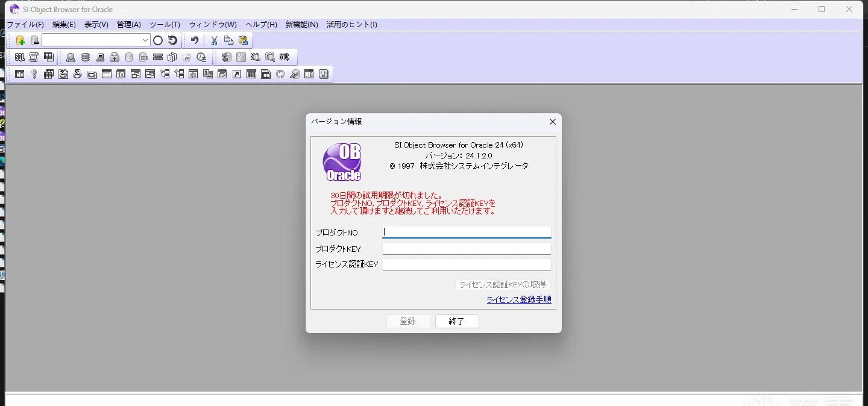Focus the プロダクトKEY input field
Screen dimensions: 868x406
click(x=467, y=249)
